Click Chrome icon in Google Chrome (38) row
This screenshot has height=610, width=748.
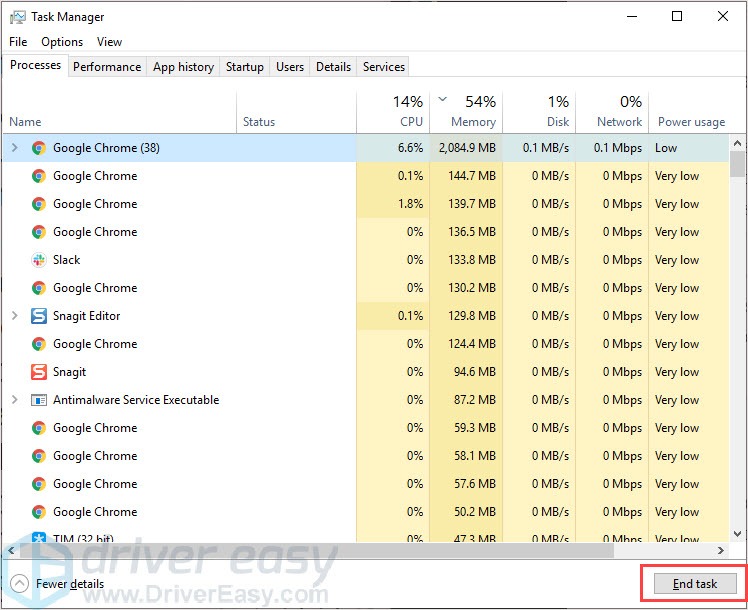tap(38, 148)
